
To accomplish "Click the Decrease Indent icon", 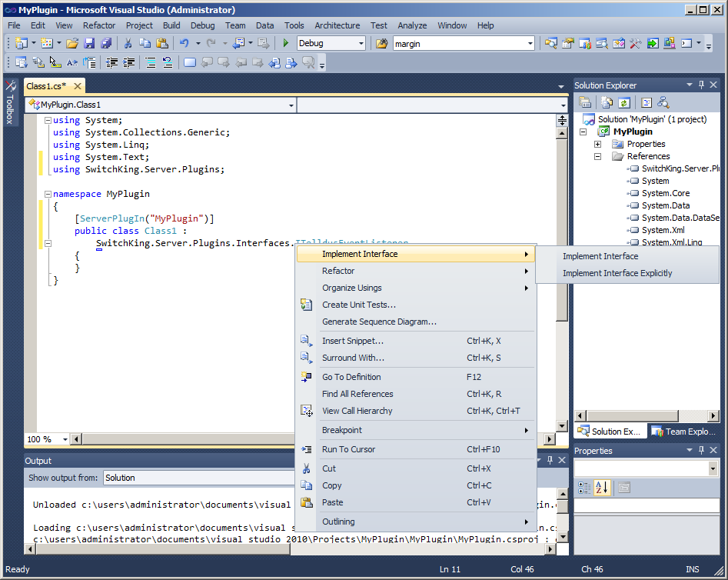I will (x=111, y=62).
